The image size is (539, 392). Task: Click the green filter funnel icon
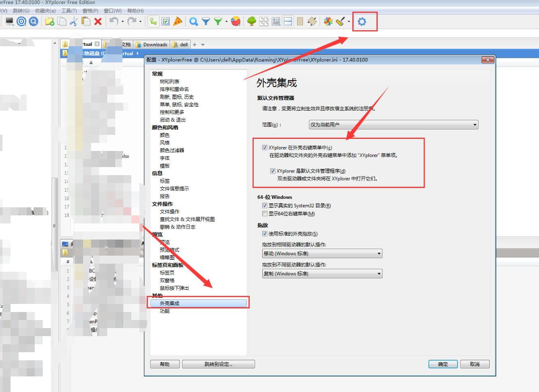click(218, 22)
